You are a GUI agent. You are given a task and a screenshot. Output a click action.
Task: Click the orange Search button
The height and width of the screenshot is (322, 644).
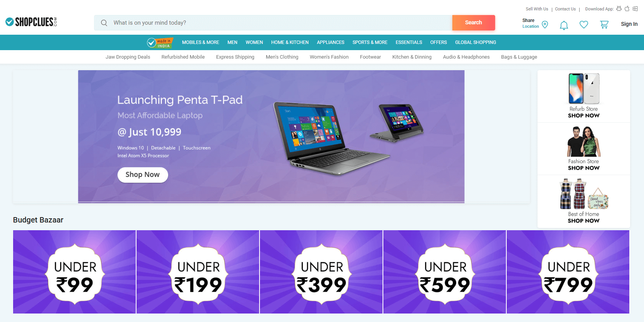point(474,23)
